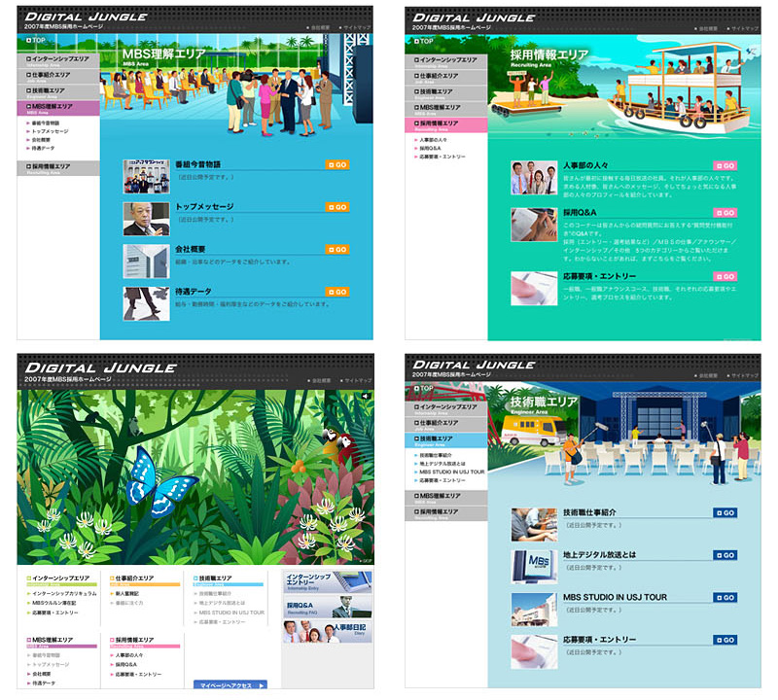
Task: Click 会社概要 header link on MBS理解 page
Action: 319,28
